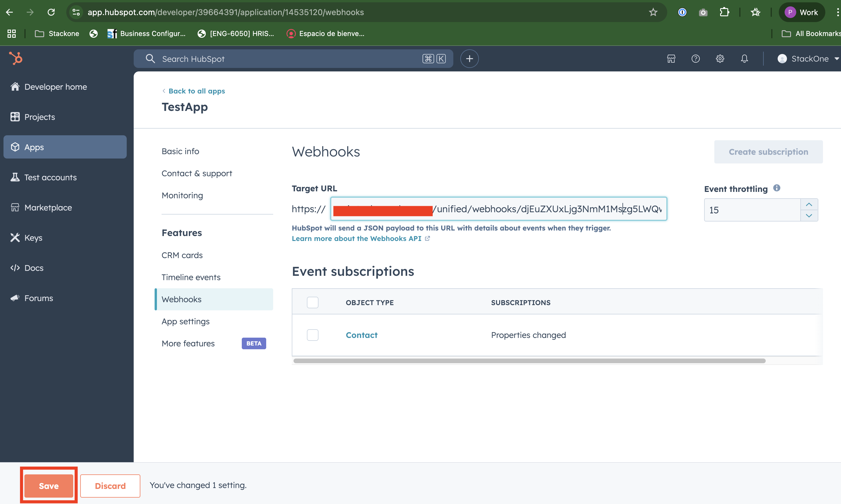Open the browser extensions puzzle icon
The height and width of the screenshot is (504, 841).
(724, 12)
